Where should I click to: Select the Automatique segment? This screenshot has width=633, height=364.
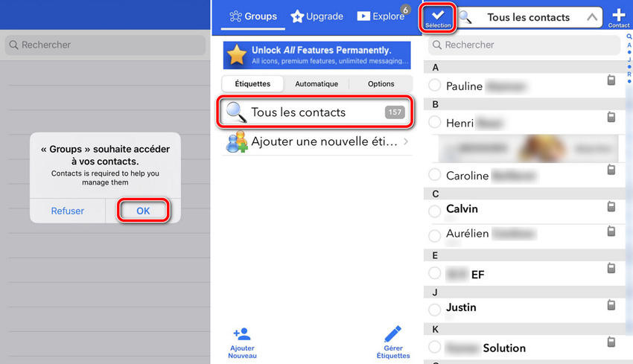[316, 84]
